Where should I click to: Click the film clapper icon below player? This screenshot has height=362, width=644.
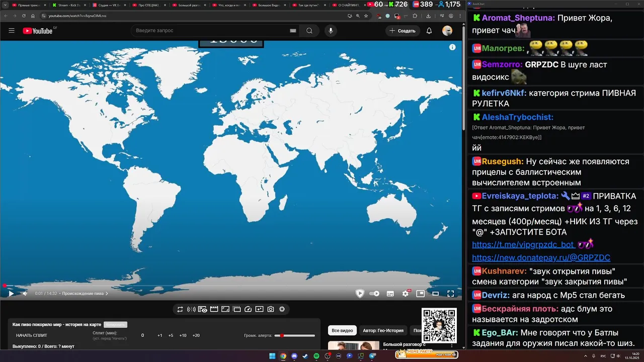(x=214, y=309)
